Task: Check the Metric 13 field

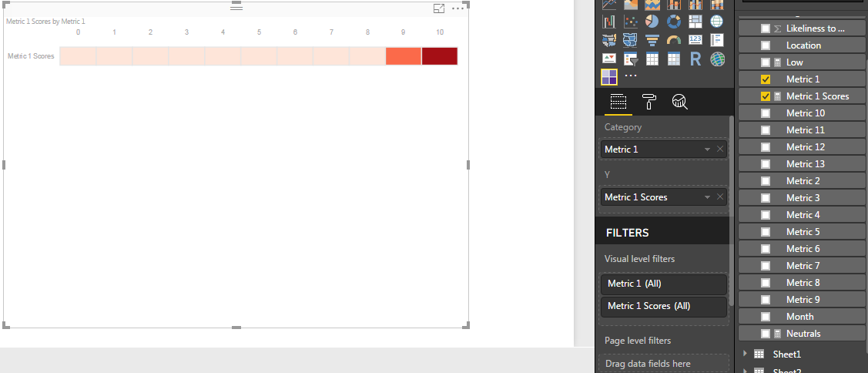Action: tap(766, 164)
